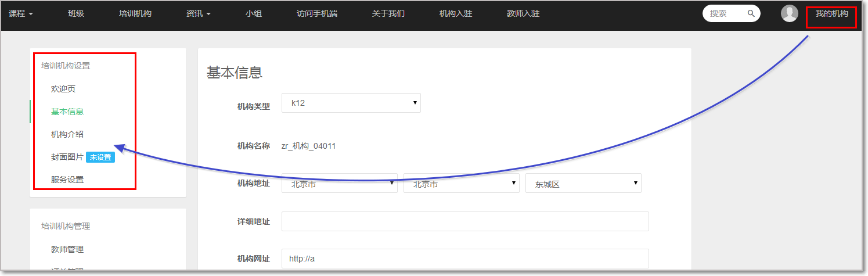This screenshot has height=276, width=868.
Task: Click the 培训机构管理 section heading
Action: pyautogui.click(x=66, y=226)
